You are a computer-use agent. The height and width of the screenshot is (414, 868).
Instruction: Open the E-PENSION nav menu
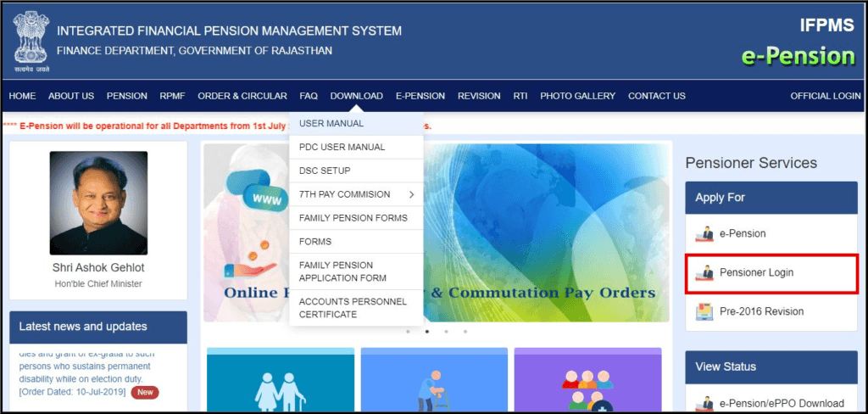coord(420,96)
